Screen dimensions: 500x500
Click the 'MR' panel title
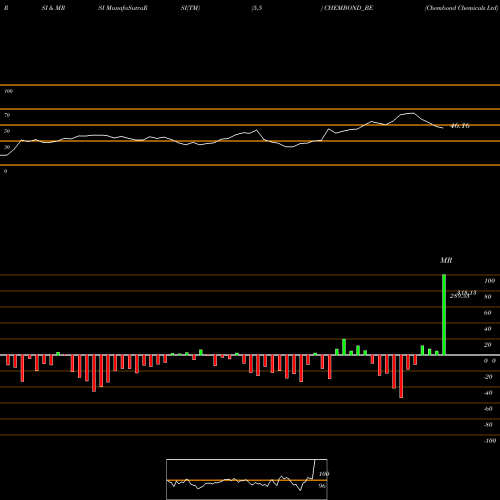(x=446, y=260)
